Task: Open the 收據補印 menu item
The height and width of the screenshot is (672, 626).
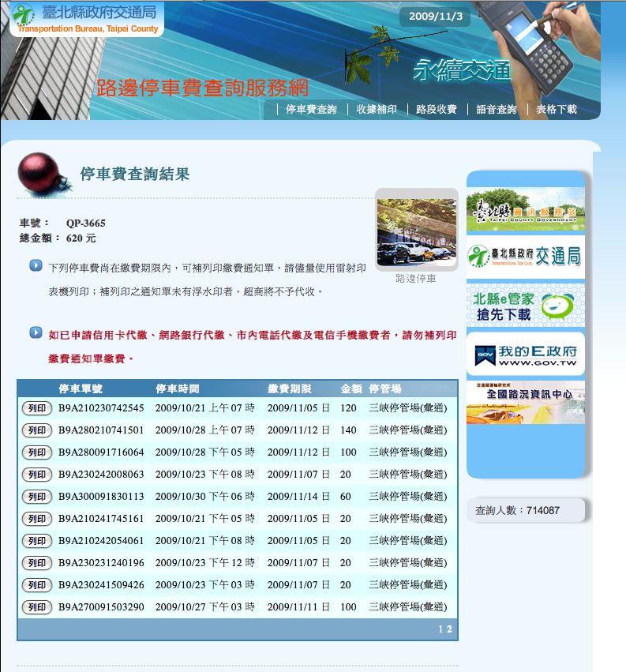Action: [x=377, y=109]
